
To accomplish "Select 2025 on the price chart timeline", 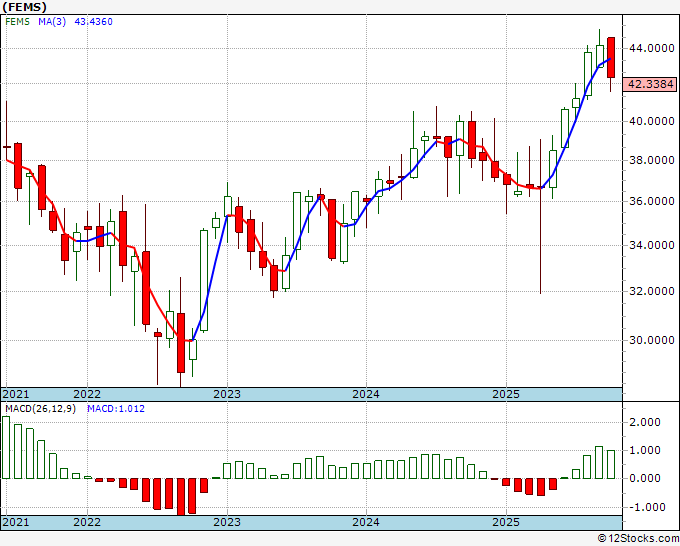I will click(506, 394).
